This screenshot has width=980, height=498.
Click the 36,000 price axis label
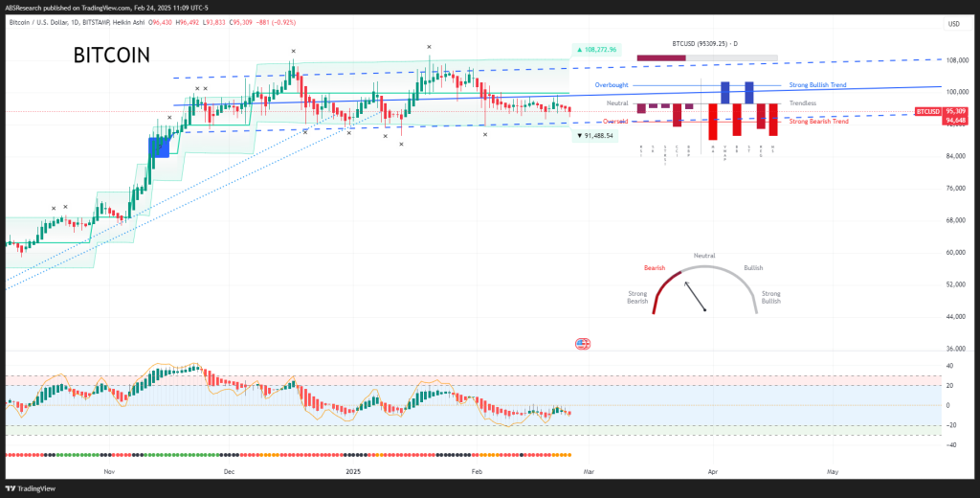pyautogui.click(x=956, y=349)
